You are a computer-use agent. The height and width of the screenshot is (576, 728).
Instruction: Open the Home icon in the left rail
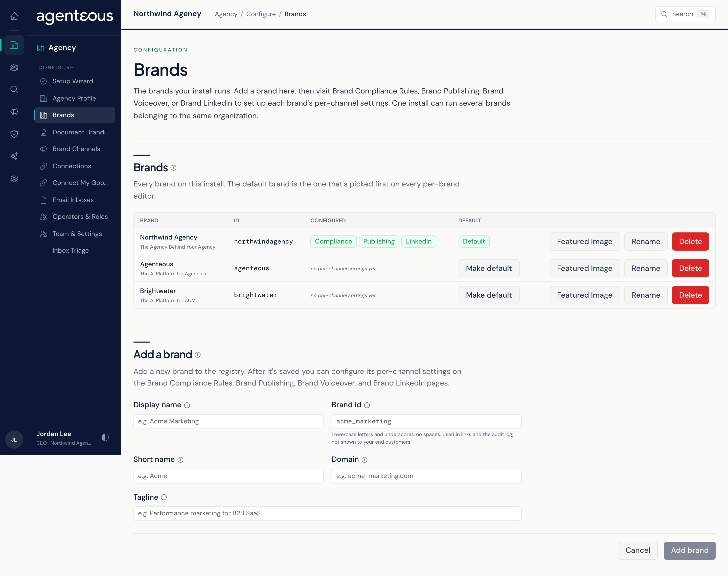(14, 16)
